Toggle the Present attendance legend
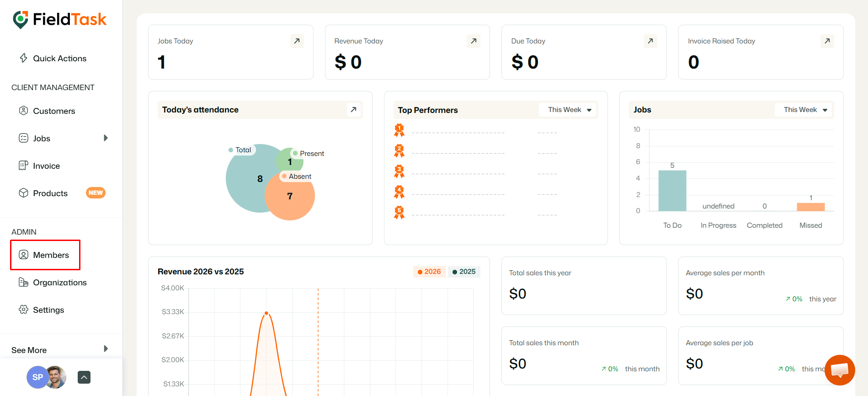 309,154
